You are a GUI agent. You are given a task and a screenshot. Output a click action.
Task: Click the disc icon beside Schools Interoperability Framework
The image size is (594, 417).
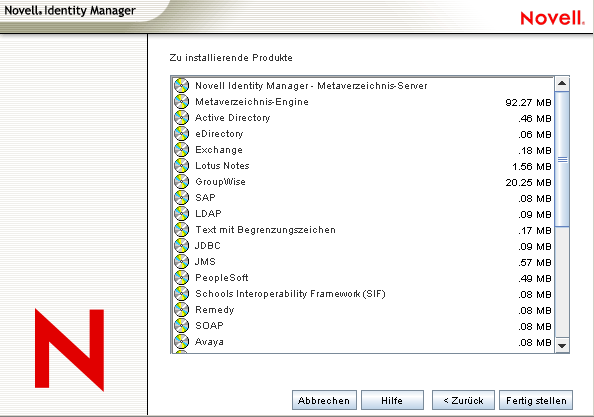[181, 294]
